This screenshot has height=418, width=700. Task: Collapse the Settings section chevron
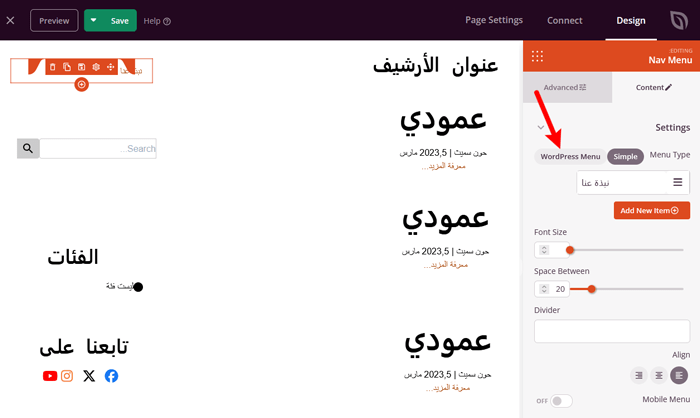click(x=541, y=128)
